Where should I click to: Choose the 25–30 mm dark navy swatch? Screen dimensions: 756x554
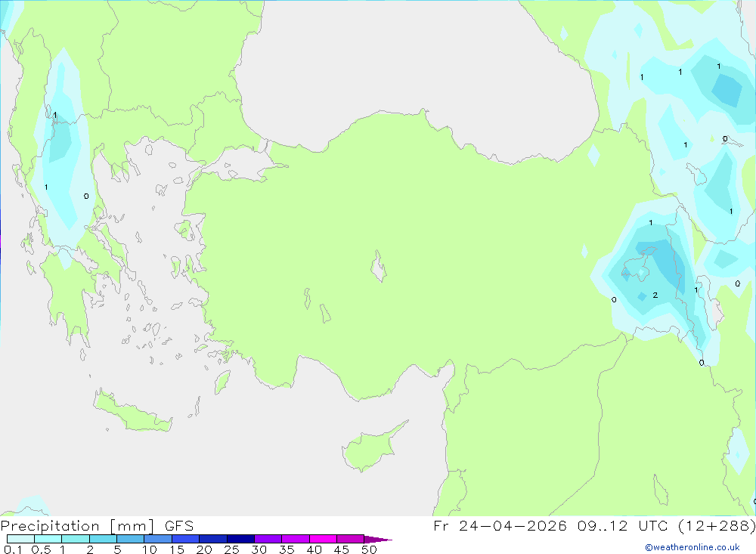240,539
